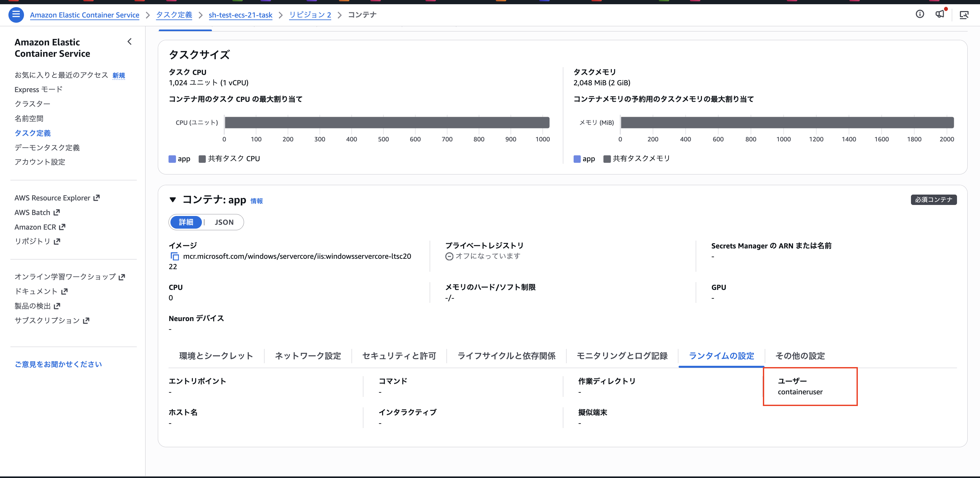The width and height of the screenshot is (980, 478).
Task: Click external-link icon beside リポジトリ
Action: click(57, 241)
